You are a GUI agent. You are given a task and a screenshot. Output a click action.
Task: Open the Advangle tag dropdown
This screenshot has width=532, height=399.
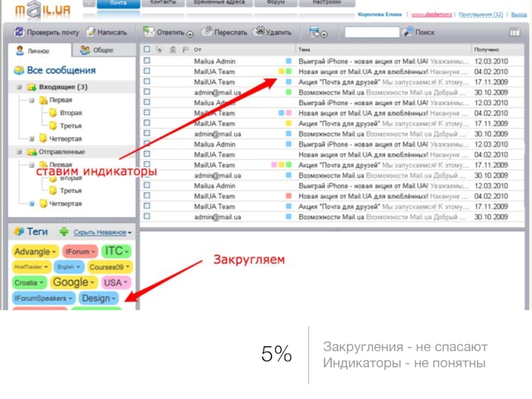(54, 252)
